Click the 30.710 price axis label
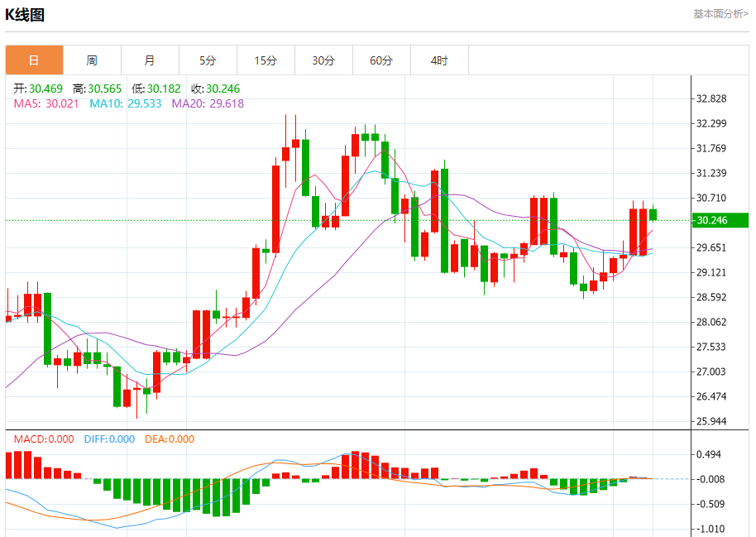Image resolution: width=756 pixels, height=537 pixels. point(711,198)
